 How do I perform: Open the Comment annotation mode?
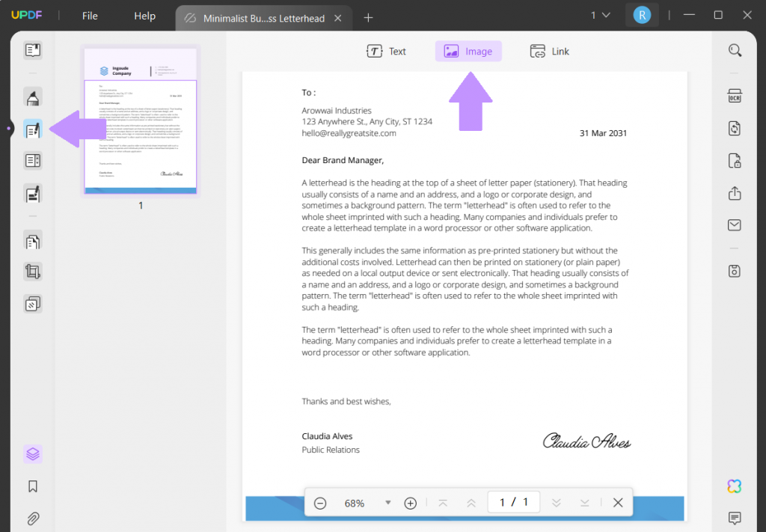tap(32, 97)
